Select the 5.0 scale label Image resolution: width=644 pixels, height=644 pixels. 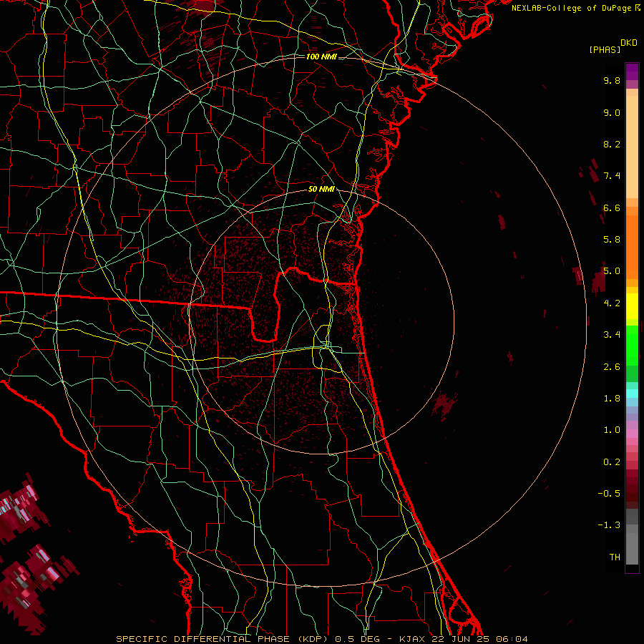[612, 271]
